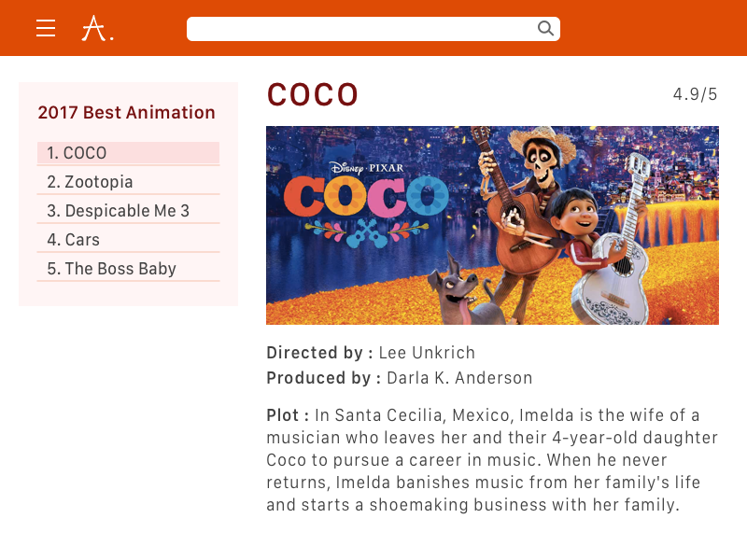Click the plot description paragraph
This screenshot has width=747, height=560.
(492, 459)
